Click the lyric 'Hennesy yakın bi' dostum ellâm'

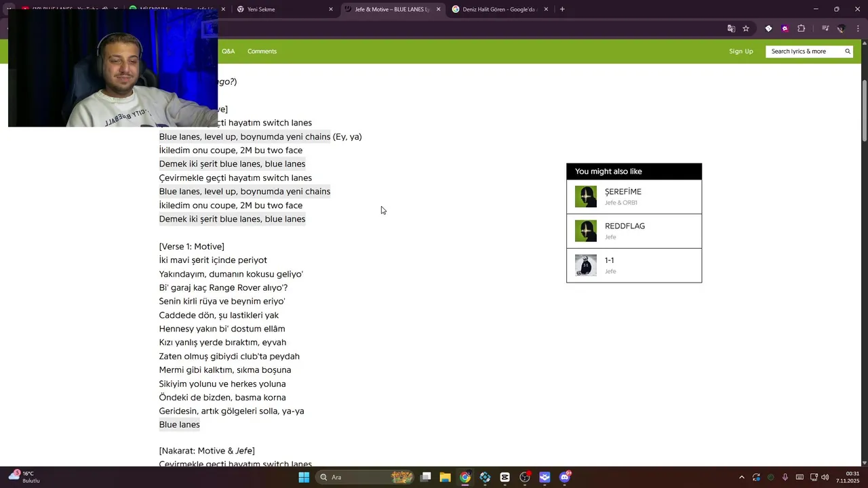(x=222, y=329)
